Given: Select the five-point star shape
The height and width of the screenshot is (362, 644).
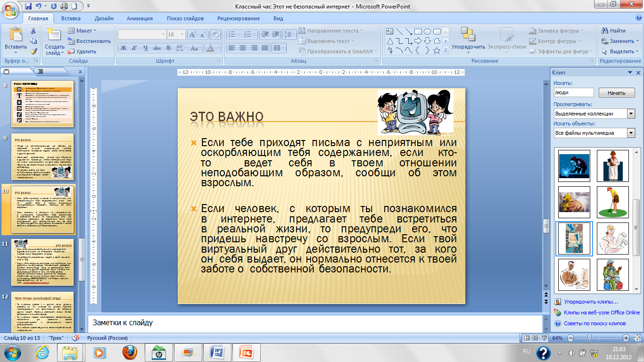Looking at the screenshot, I should click(437, 50).
